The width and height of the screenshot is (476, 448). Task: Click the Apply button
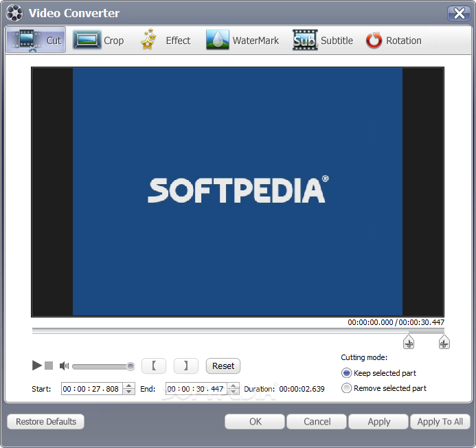click(378, 422)
